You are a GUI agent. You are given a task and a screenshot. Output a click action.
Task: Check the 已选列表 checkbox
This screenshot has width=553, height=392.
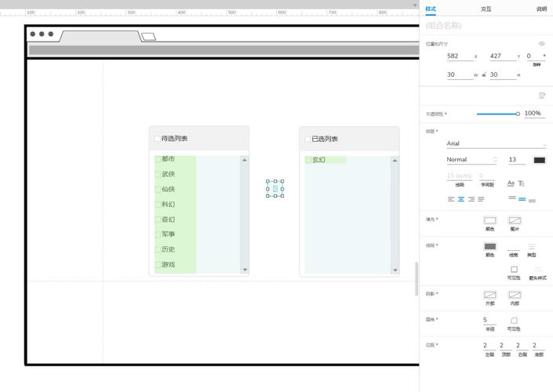[x=307, y=139]
